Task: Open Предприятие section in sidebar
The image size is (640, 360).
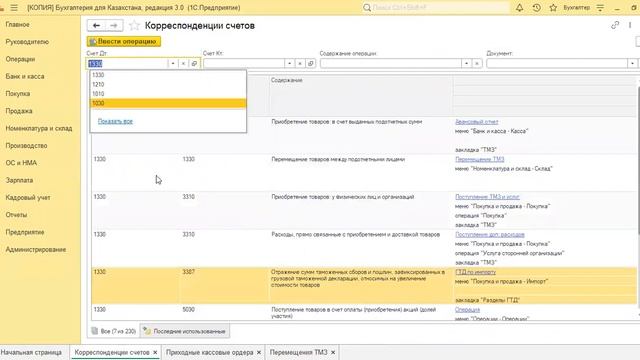Action: (x=25, y=232)
